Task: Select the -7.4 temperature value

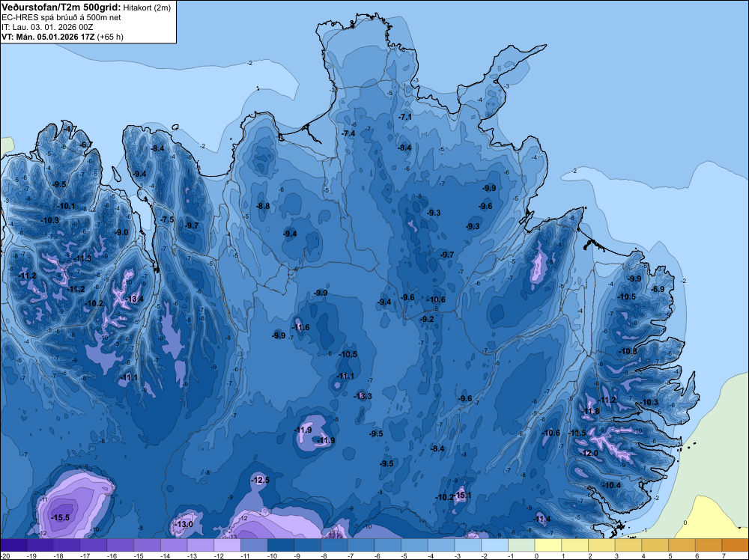Action: pos(349,134)
